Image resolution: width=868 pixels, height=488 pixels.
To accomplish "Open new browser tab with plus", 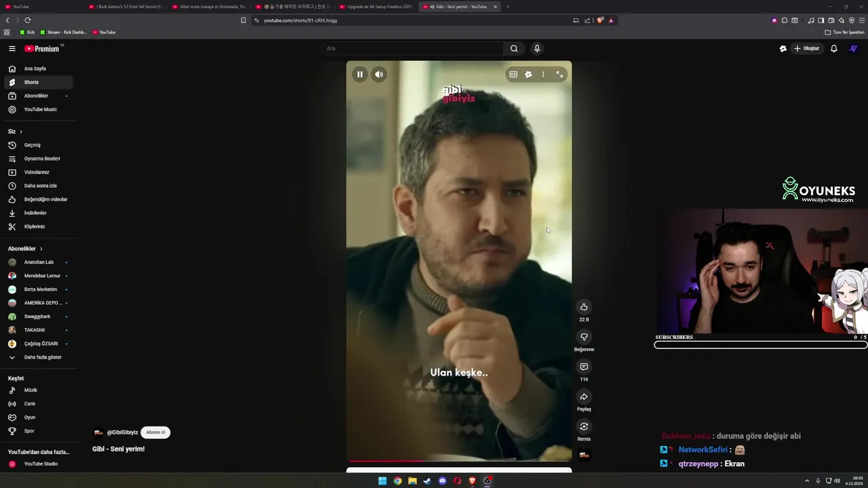I will tap(508, 7).
